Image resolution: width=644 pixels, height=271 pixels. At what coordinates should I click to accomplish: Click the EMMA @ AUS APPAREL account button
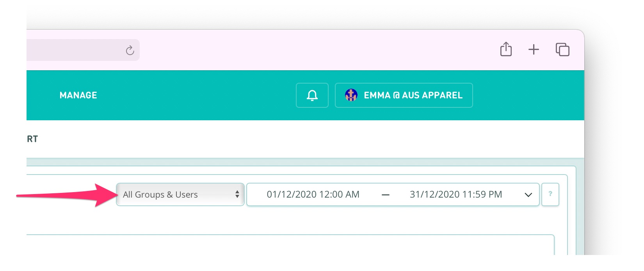[x=404, y=95]
